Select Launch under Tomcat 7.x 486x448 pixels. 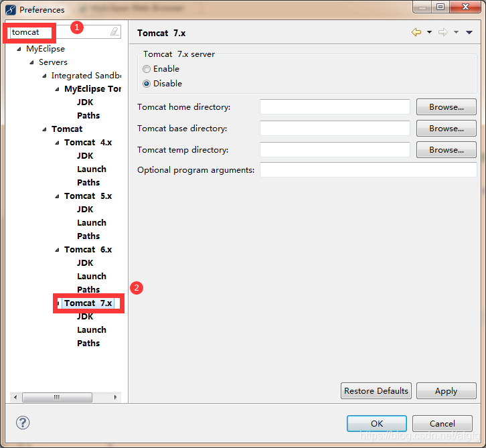pos(92,330)
